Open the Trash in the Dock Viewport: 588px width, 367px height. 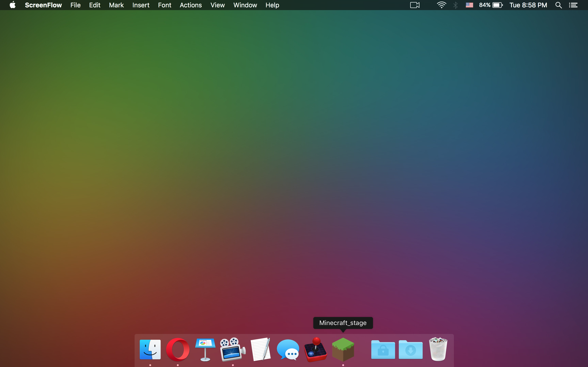(438, 350)
